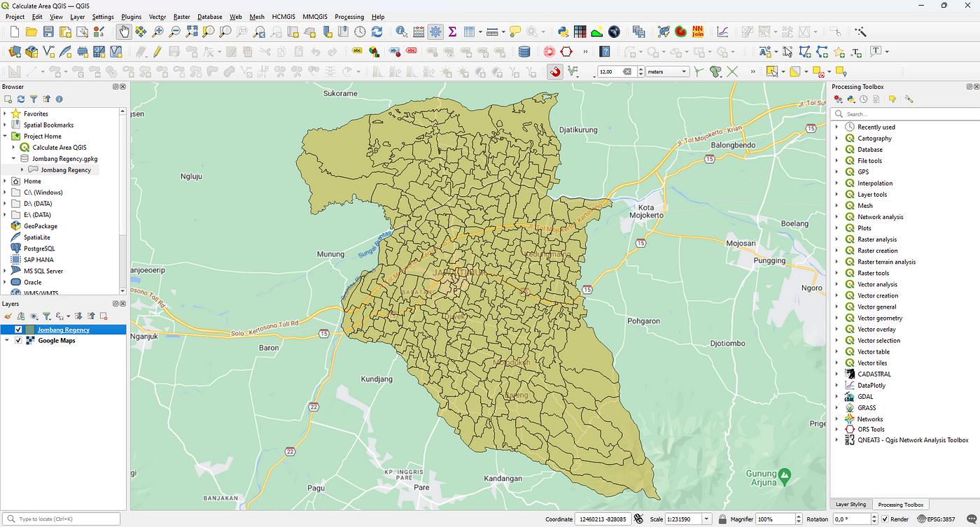This screenshot has height=527, width=980.
Task: Open the Statistical Summary sigma icon
Action: tap(452, 31)
